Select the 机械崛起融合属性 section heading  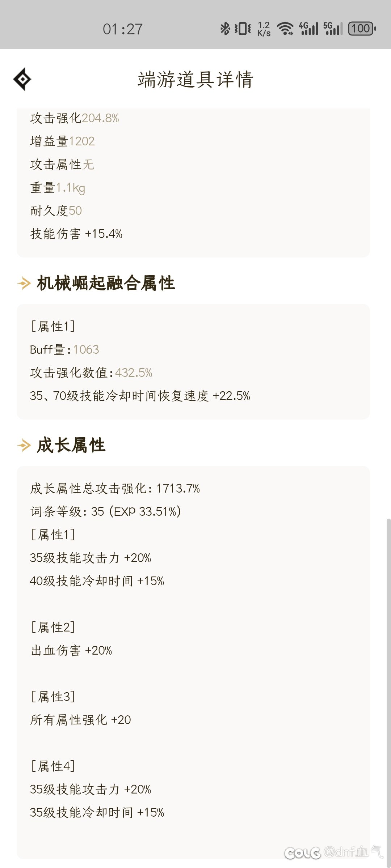106,283
